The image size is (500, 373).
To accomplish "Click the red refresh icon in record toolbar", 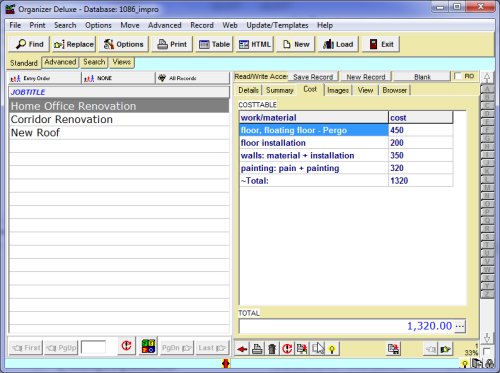I will (287, 349).
